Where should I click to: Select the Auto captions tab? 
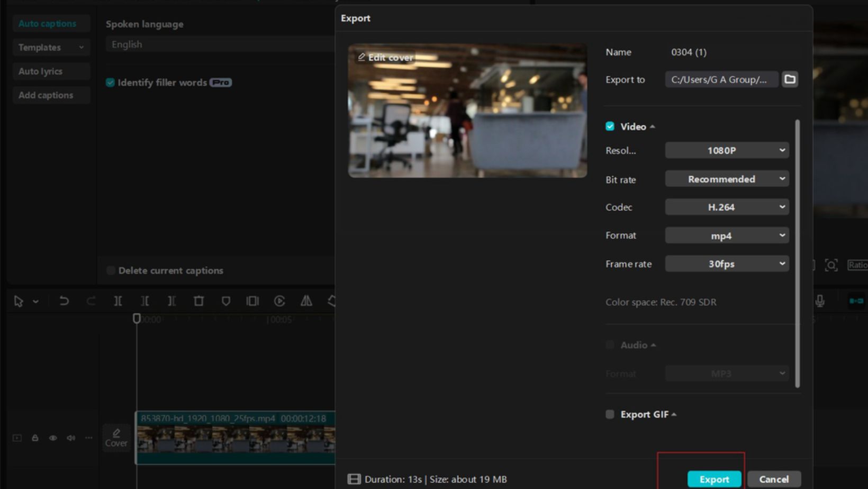(x=51, y=23)
